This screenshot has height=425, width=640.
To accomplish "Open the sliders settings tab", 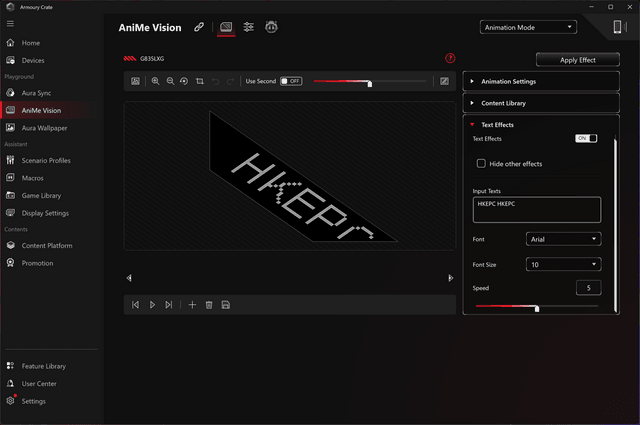I will (x=249, y=27).
